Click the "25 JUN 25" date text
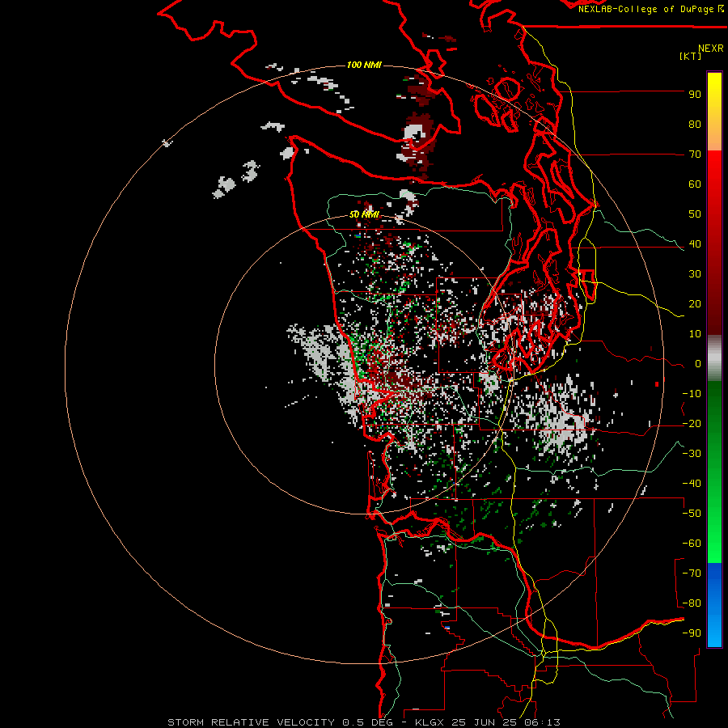Screen dimensions: 728x728 click(486, 722)
